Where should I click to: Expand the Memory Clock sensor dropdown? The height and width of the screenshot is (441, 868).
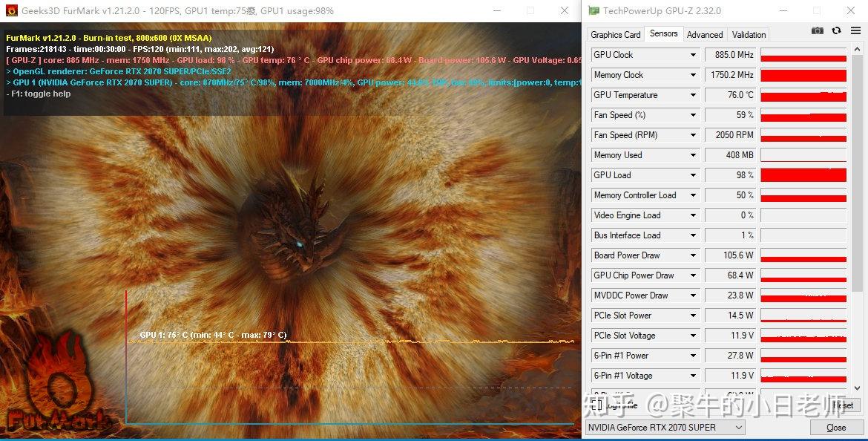tap(693, 75)
